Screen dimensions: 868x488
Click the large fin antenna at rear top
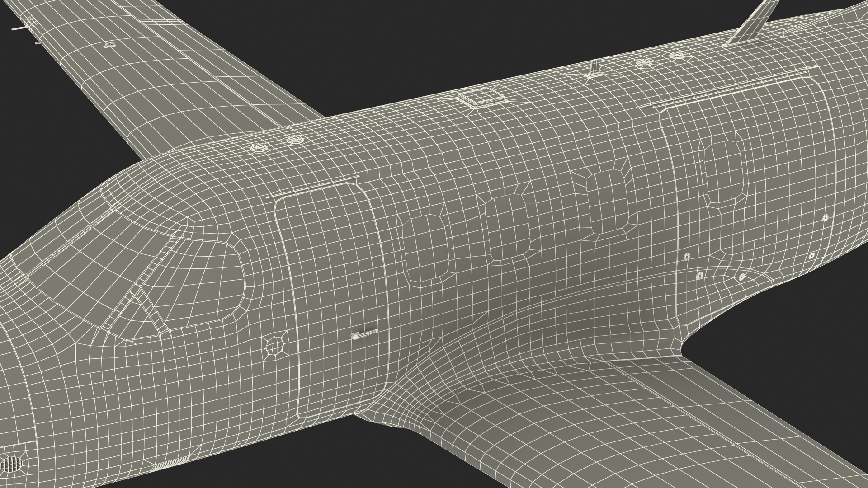755,23
